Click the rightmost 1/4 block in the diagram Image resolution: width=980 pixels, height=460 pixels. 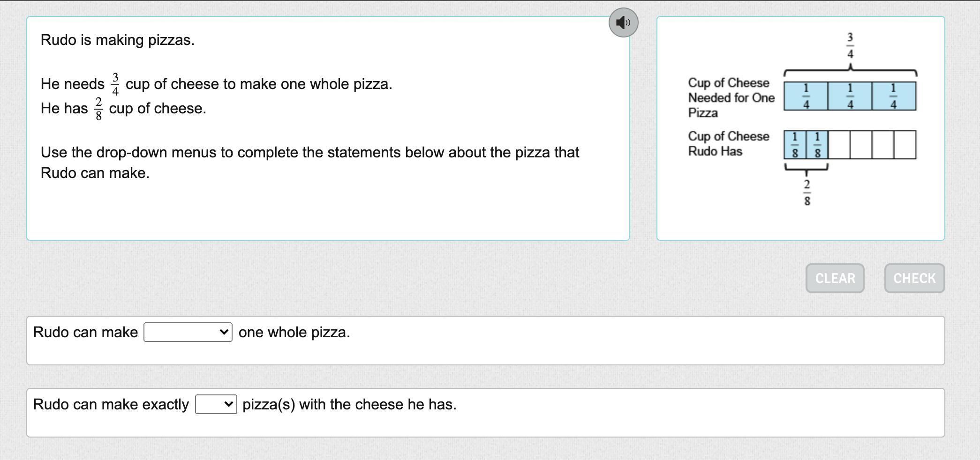coord(893,96)
